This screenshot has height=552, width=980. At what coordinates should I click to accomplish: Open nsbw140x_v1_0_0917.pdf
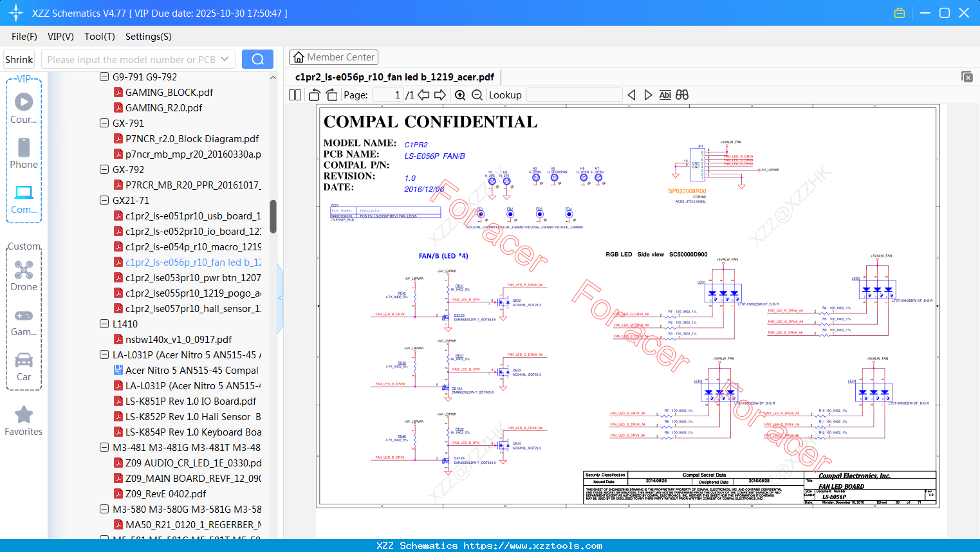(172, 339)
